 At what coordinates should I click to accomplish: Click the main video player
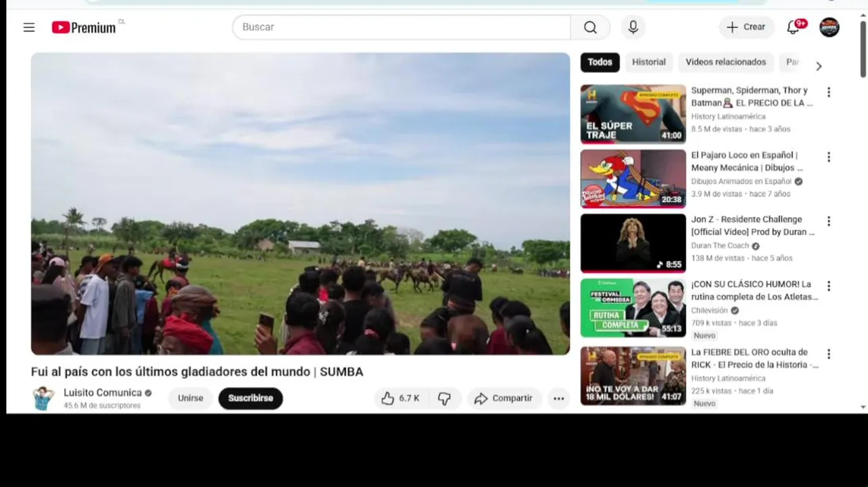[x=300, y=204]
